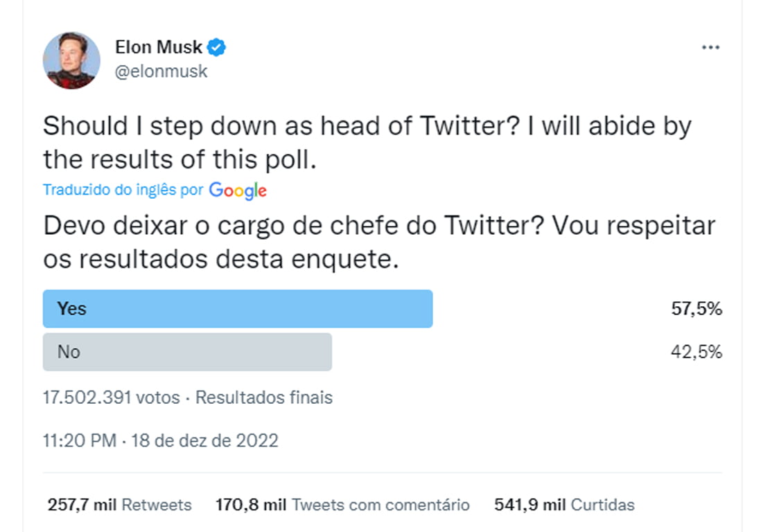This screenshot has height=532, width=770.
Task: View the 257,7 mil Retweets list
Action: click(119, 505)
